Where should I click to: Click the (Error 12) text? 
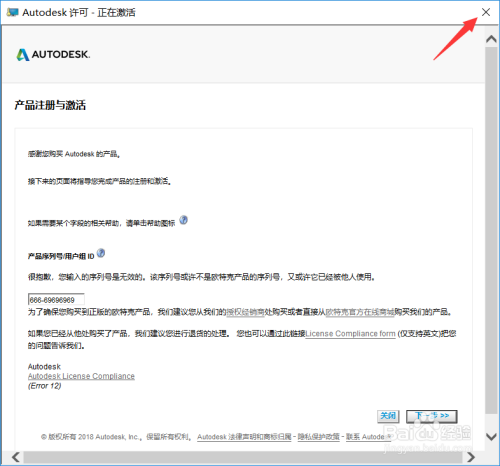(x=44, y=386)
